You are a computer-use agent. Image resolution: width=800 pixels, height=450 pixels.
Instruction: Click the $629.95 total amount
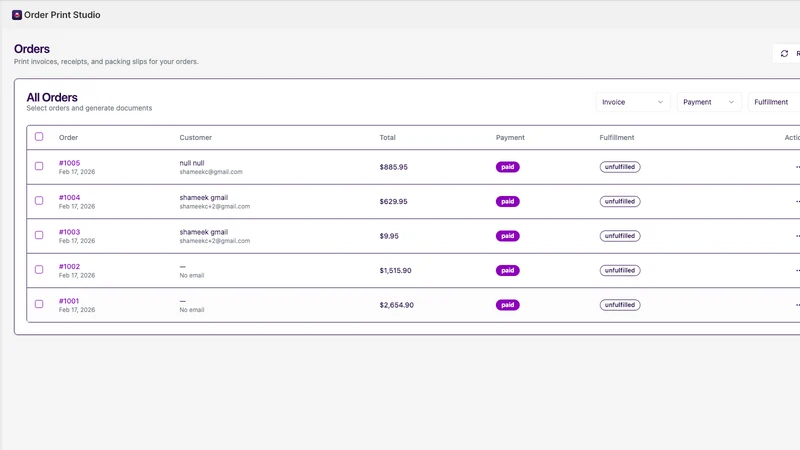(x=393, y=202)
